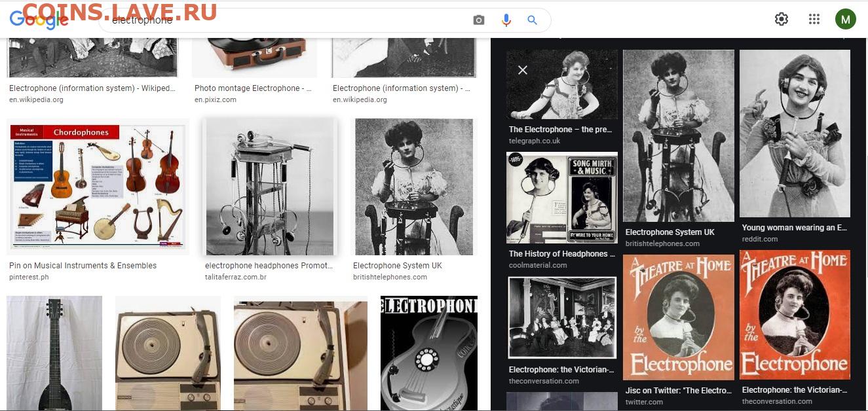The width and height of the screenshot is (868, 411).
Task: Open the Song, Mirth & Music headphone image
Action: [x=562, y=198]
